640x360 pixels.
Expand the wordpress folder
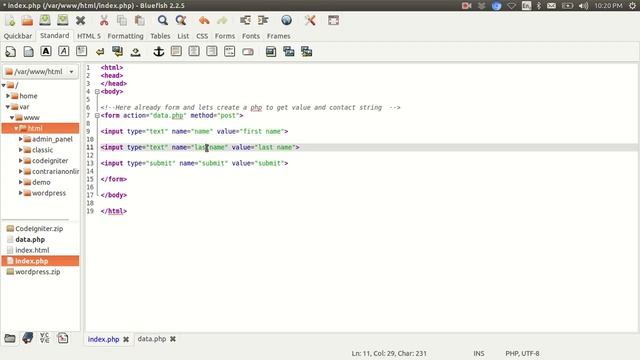click(20, 193)
